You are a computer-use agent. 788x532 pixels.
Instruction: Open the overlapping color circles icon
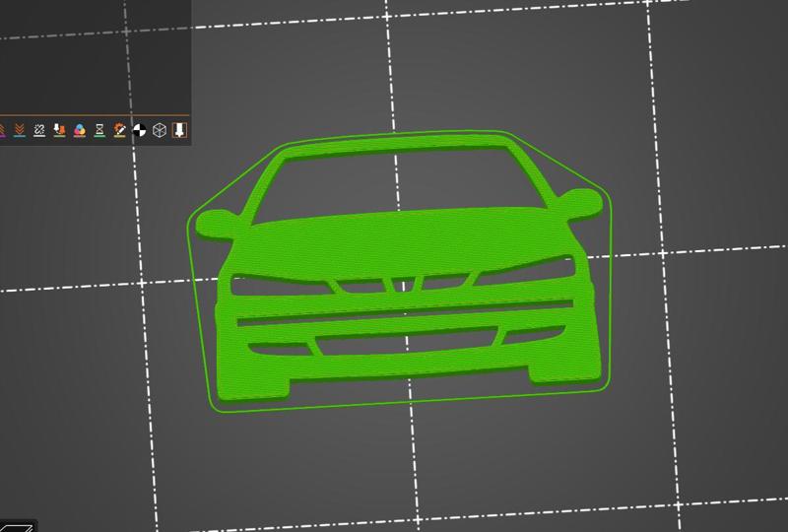point(80,130)
